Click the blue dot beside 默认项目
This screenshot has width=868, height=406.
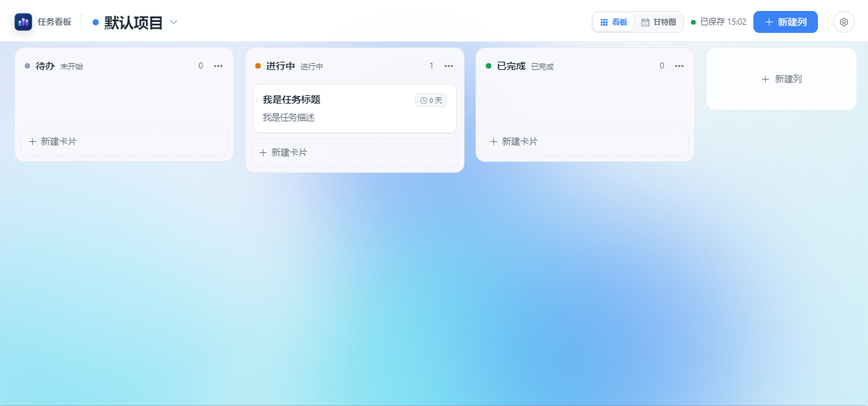tap(96, 23)
